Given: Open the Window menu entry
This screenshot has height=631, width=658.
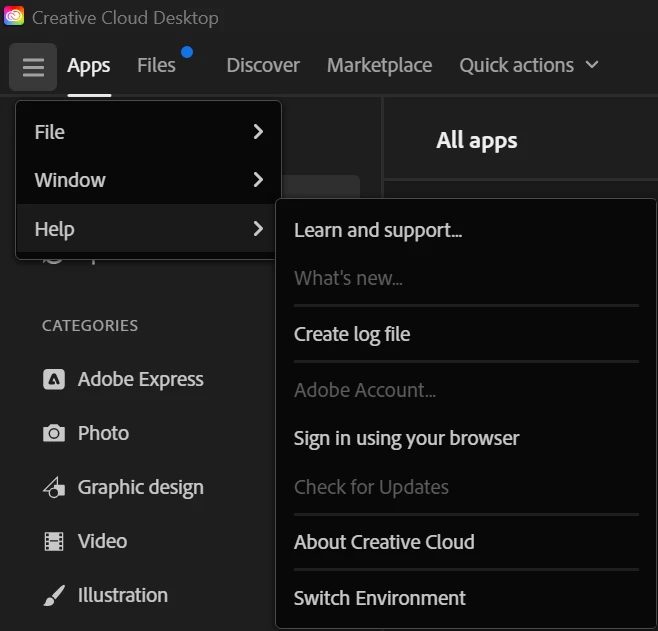Looking at the screenshot, I should click(149, 180).
